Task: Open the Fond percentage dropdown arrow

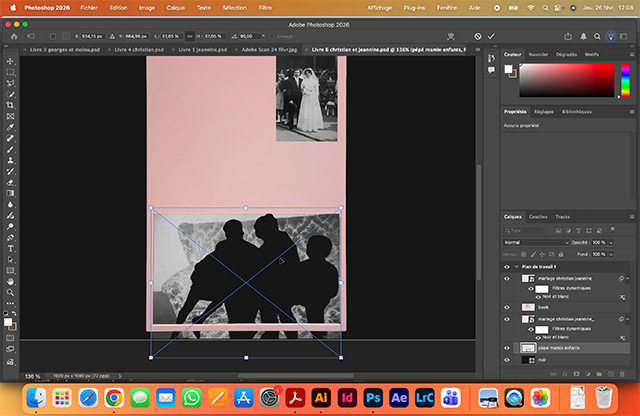Action: tap(611, 254)
